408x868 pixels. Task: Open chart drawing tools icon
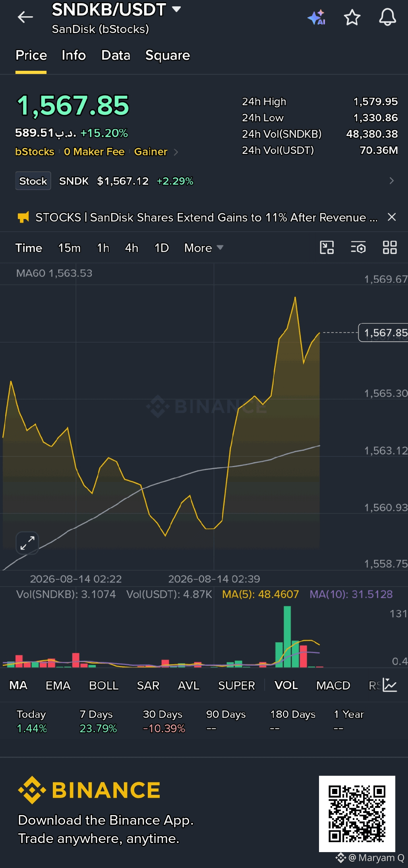point(327,247)
